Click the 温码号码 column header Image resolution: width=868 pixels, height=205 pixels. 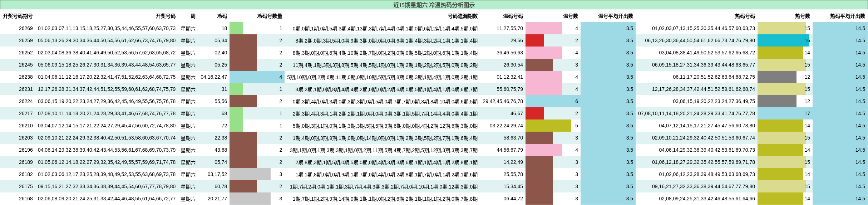pos(513,16)
